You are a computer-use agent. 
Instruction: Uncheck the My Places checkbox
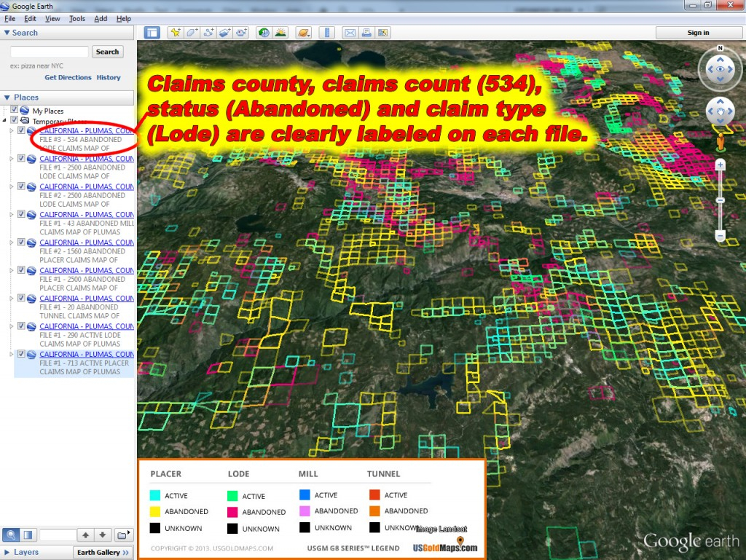pyautogui.click(x=15, y=110)
